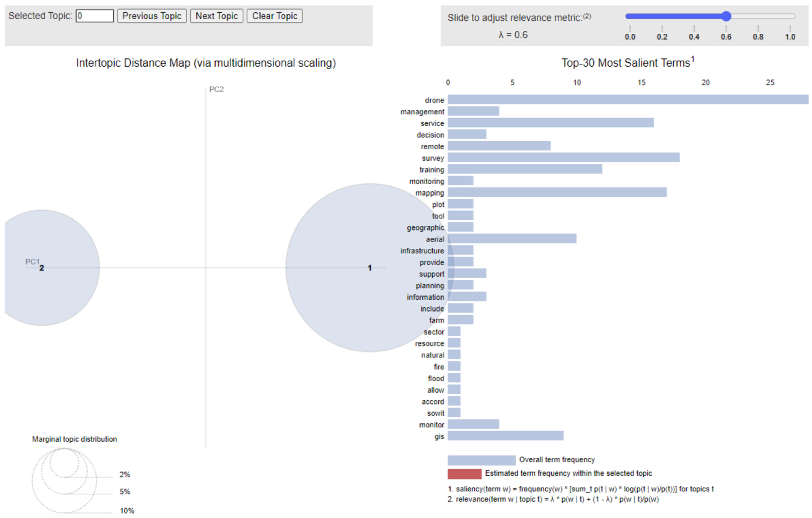Click the mapping term bar
This screenshot has width=812, height=518.
tap(557, 192)
